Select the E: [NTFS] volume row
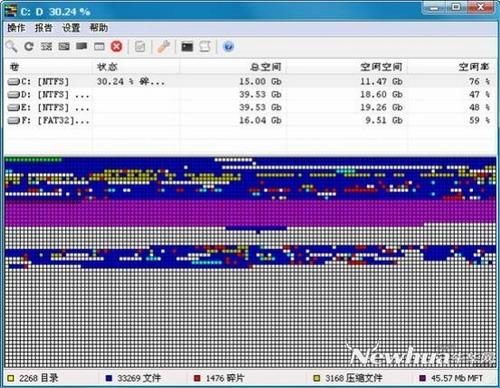 click(250, 107)
